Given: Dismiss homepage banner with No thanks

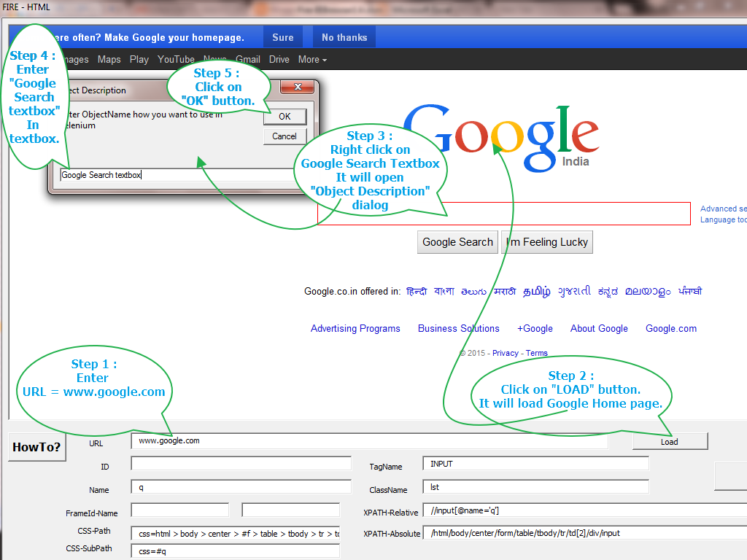Looking at the screenshot, I should click(344, 37).
